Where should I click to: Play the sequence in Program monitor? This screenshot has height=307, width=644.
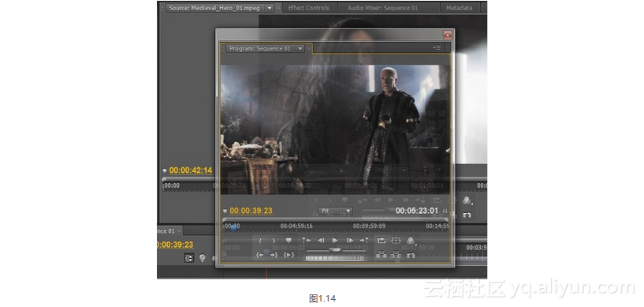coord(335,241)
